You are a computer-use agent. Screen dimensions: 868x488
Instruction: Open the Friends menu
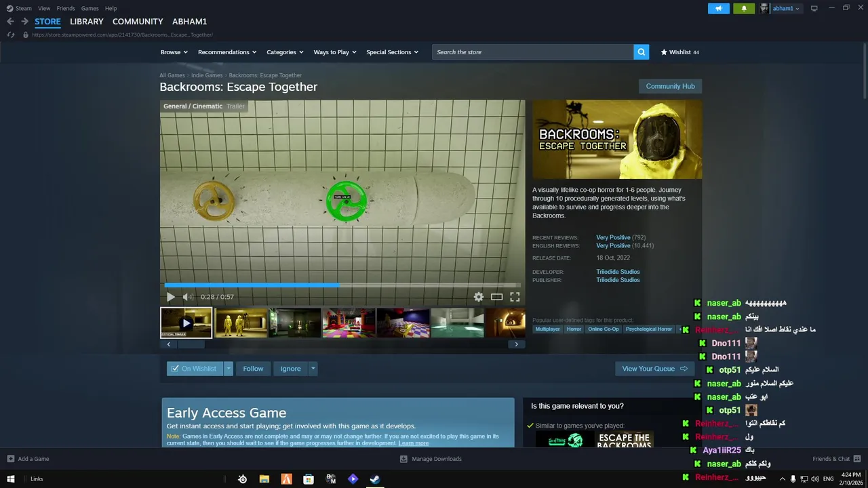pyautogui.click(x=66, y=8)
